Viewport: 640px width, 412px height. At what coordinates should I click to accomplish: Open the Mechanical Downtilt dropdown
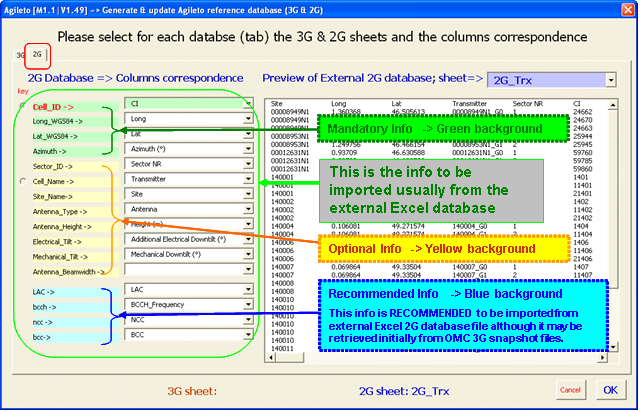tap(247, 255)
